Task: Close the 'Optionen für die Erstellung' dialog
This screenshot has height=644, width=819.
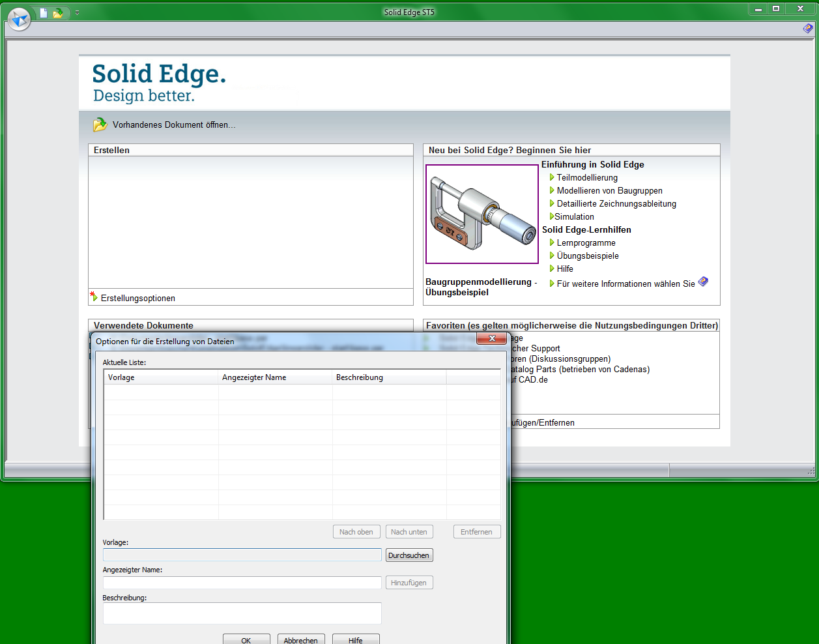Action: coord(492,338)
